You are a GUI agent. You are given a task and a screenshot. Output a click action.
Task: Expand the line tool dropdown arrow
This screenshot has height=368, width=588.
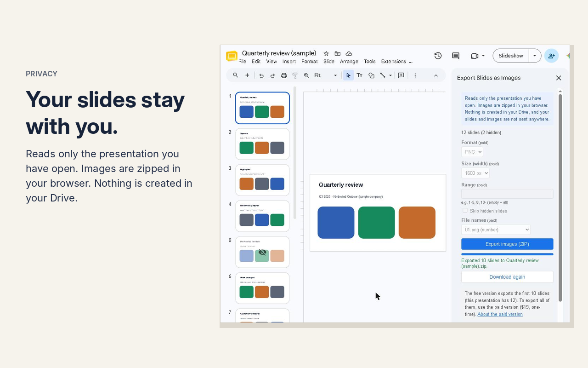390,75
